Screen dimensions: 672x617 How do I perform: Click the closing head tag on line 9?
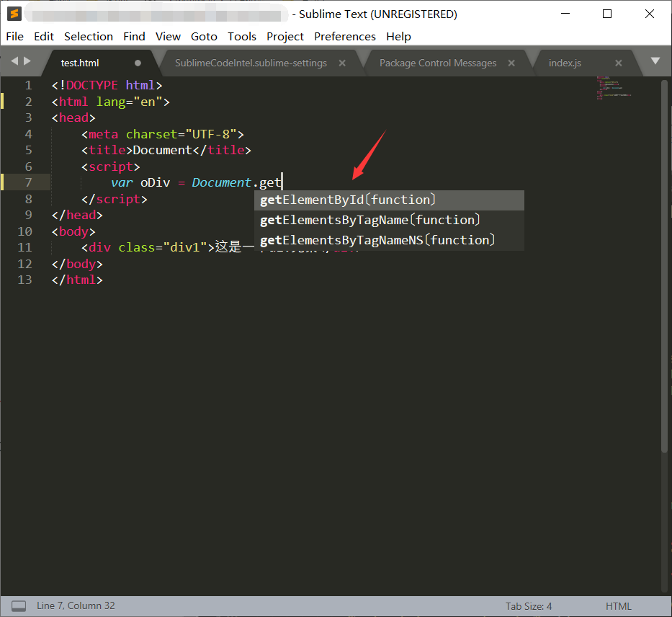click(x=77, y=216)
